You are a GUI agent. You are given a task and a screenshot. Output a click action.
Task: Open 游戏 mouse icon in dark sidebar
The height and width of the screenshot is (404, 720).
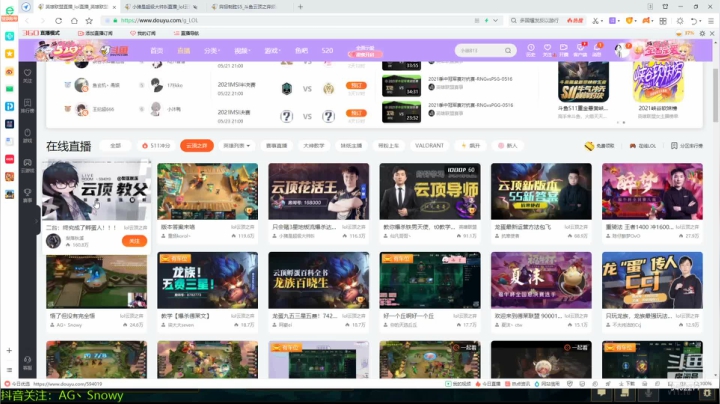click(28, 135)
